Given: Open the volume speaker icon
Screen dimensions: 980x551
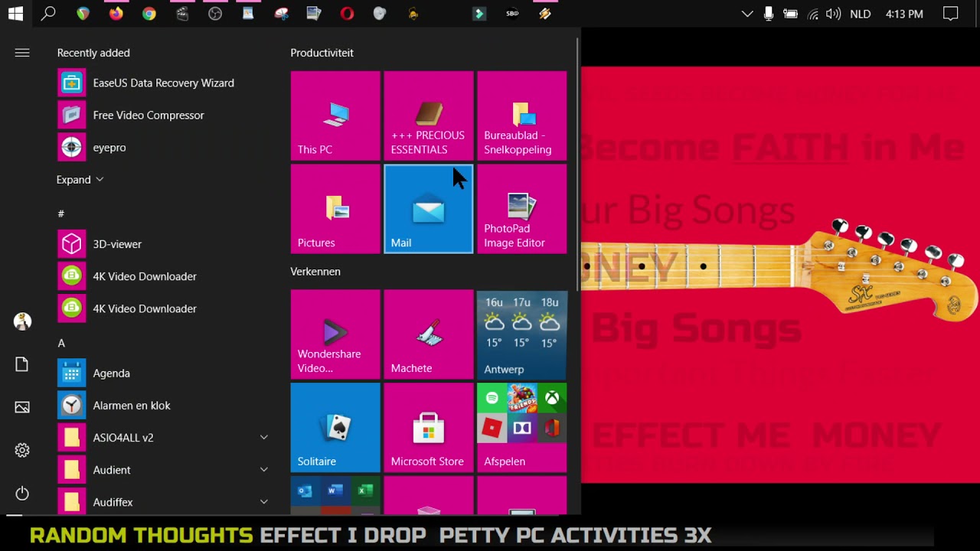Looking at the screenshot, I should point(834,14).
